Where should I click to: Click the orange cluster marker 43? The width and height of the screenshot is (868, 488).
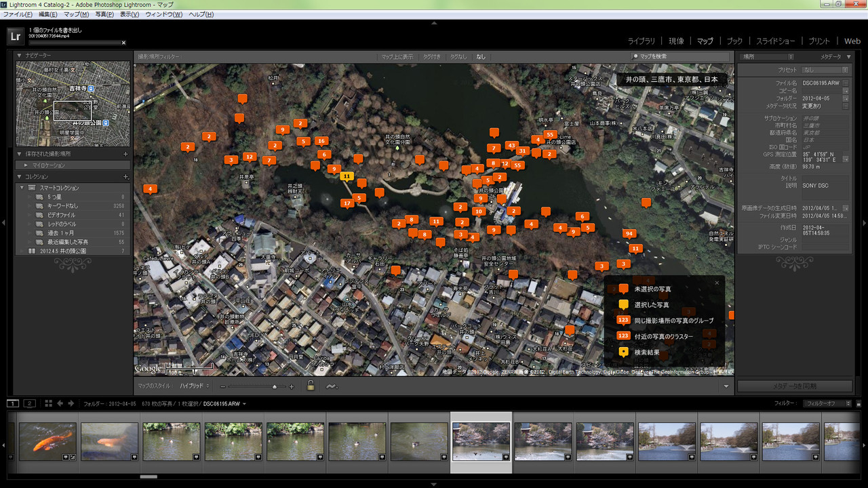[512, 146]
